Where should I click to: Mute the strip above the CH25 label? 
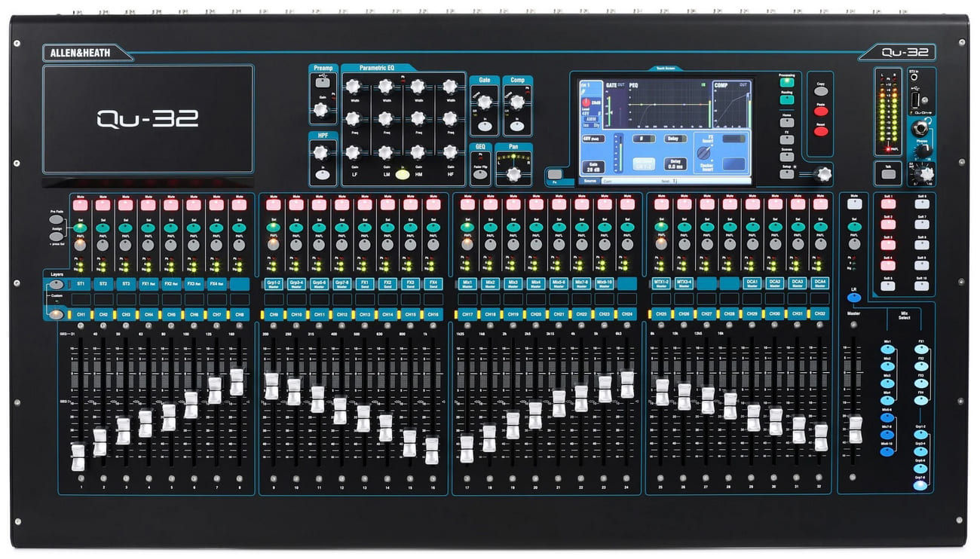coord(662,204)
